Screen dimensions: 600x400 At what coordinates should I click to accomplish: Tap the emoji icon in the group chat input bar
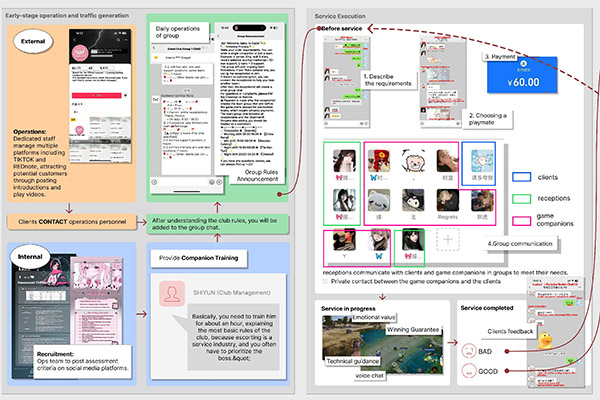coord(211,182)
